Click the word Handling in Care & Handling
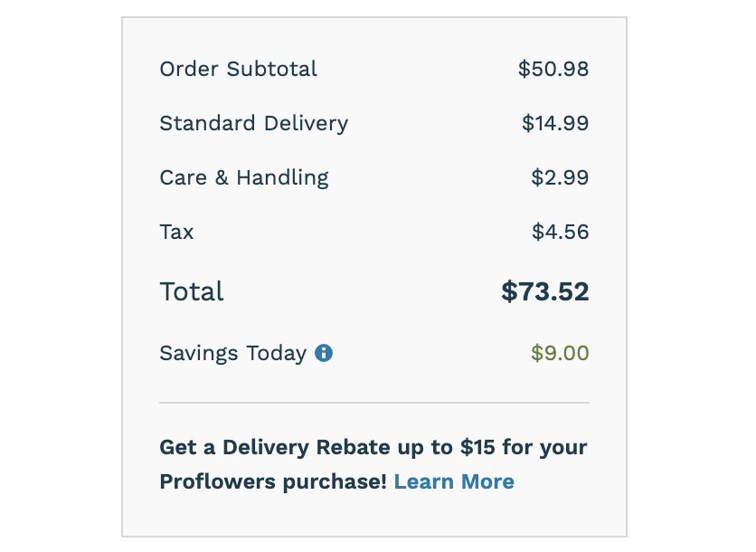 click(x=282, y=177)
